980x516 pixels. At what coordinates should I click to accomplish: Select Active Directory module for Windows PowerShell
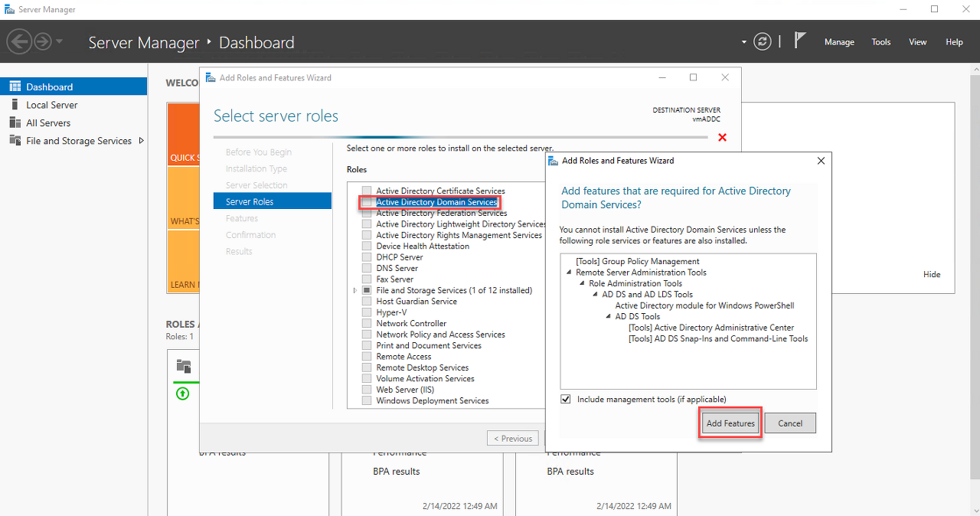[x=704, y=305]
